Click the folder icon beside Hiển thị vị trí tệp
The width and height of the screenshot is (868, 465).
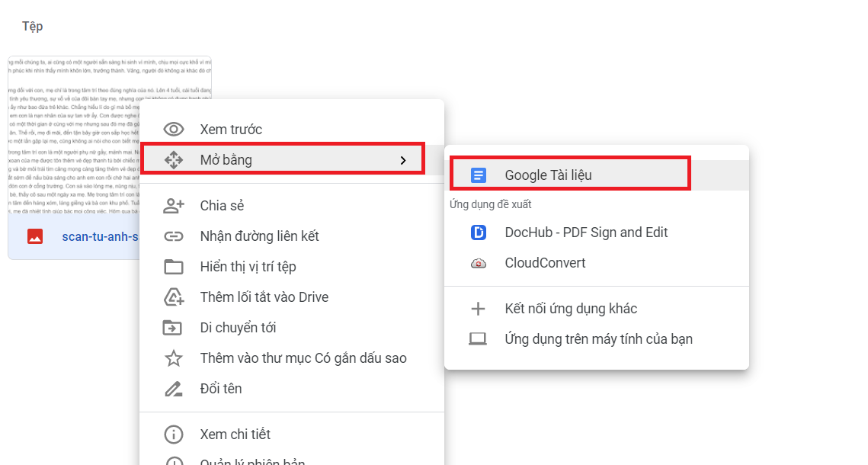tap(174, 267)
